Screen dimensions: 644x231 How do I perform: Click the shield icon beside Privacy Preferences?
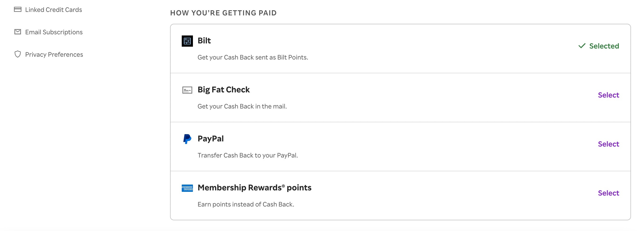[17, 54]
